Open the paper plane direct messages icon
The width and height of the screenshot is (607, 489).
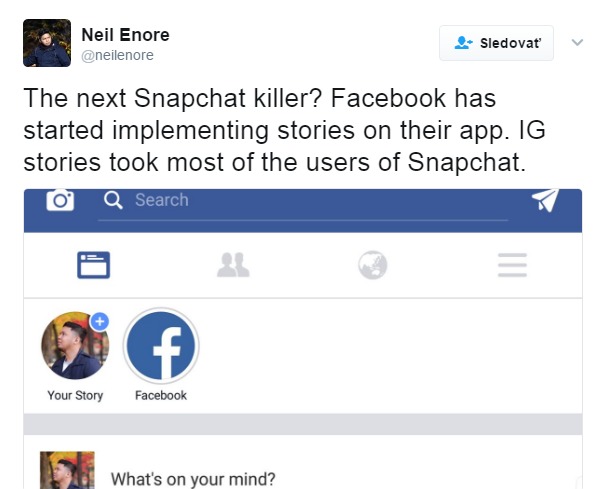(x=545, y=200)
